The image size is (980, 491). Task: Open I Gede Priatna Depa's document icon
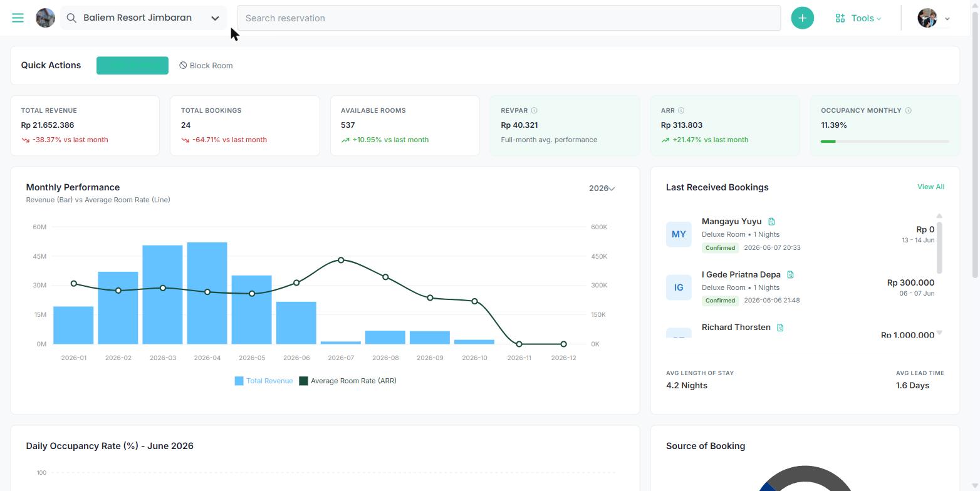point(790,275)
